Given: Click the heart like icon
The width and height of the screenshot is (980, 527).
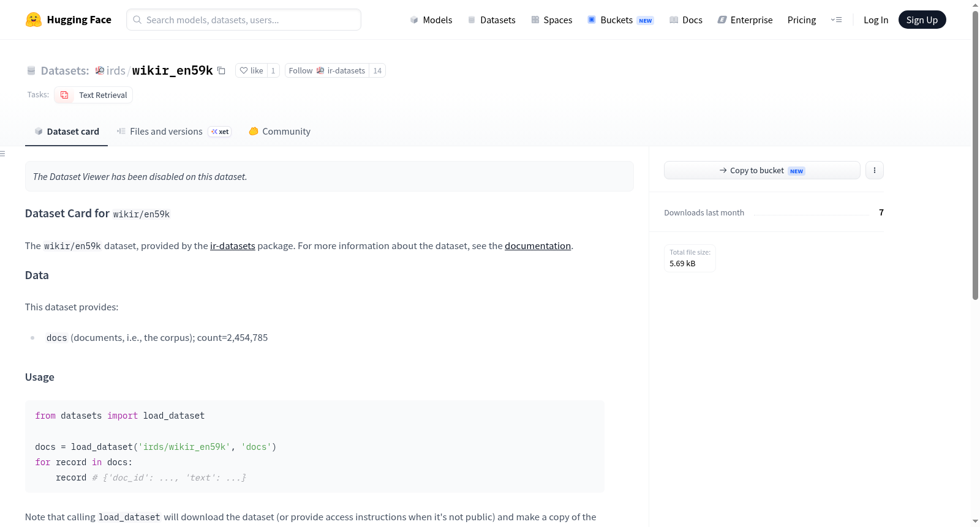Looking at the screenshot, I should tap(244, 70).
